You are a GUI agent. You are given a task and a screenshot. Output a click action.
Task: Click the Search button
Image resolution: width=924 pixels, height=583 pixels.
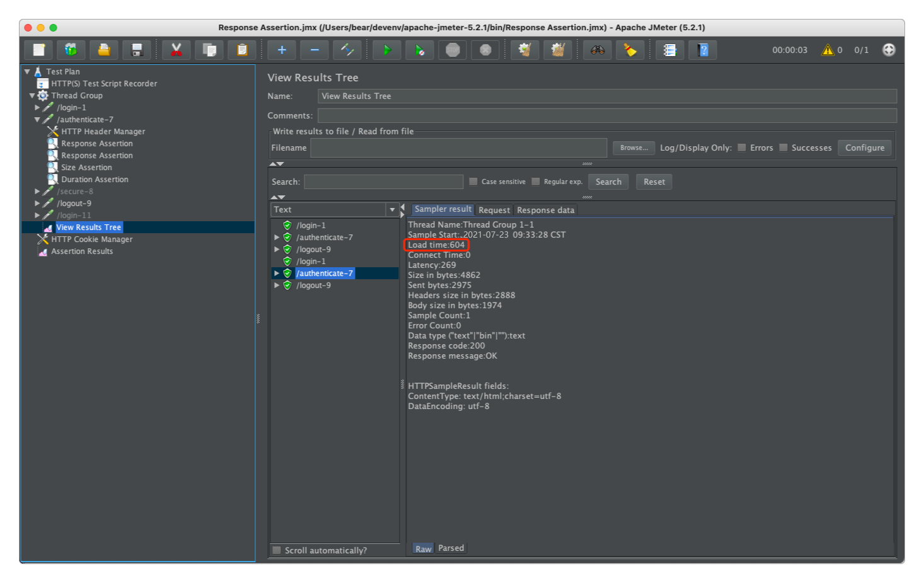608,182
